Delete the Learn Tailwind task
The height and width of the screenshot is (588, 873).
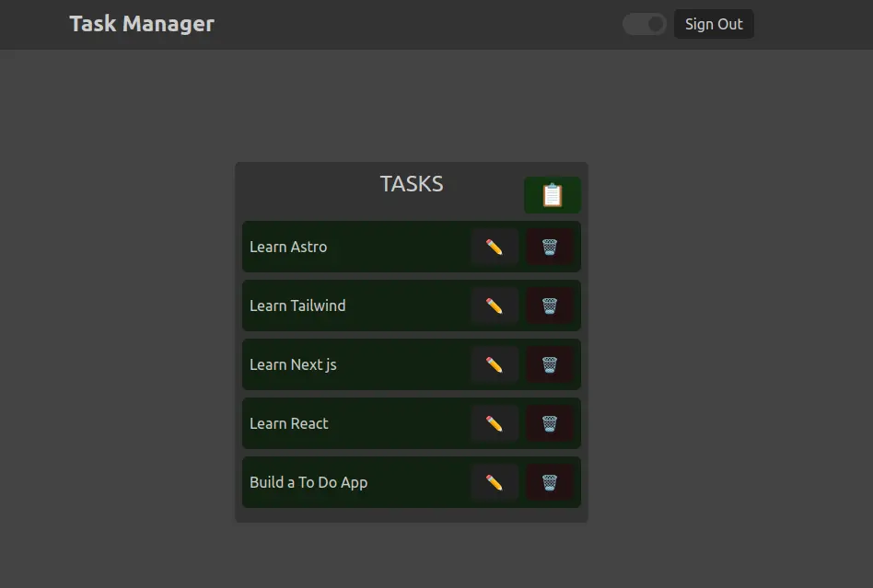tap(550, 306)
